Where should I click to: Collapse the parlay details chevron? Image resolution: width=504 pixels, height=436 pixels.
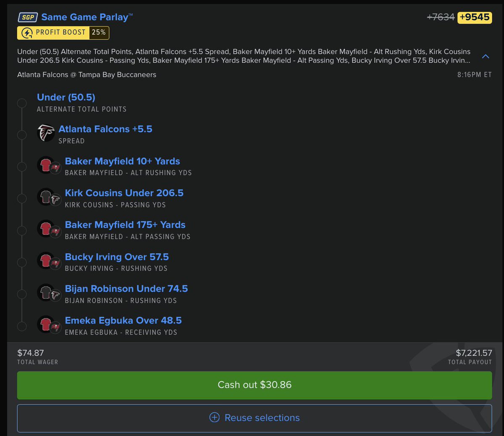tap(486, 56)
